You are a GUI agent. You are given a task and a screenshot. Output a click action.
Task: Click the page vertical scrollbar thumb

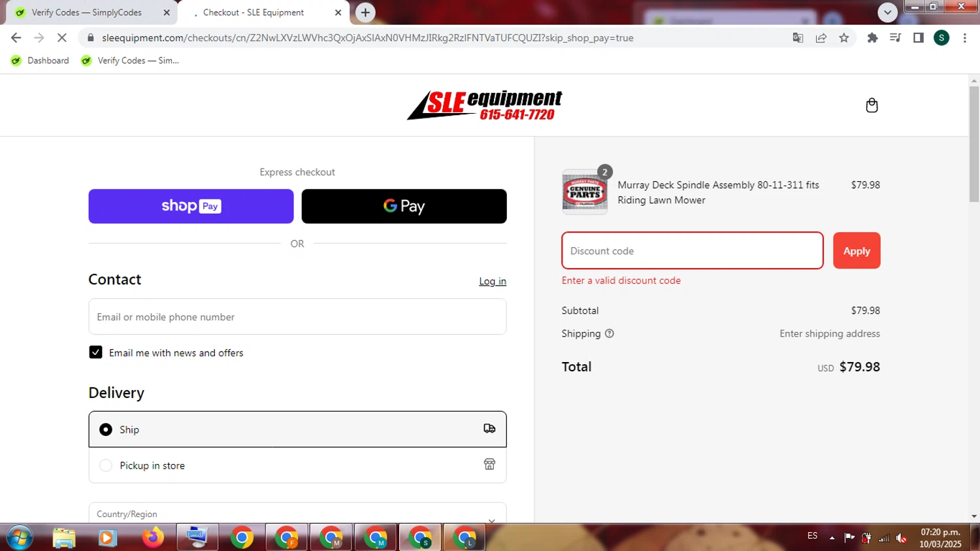pos(974,144)
